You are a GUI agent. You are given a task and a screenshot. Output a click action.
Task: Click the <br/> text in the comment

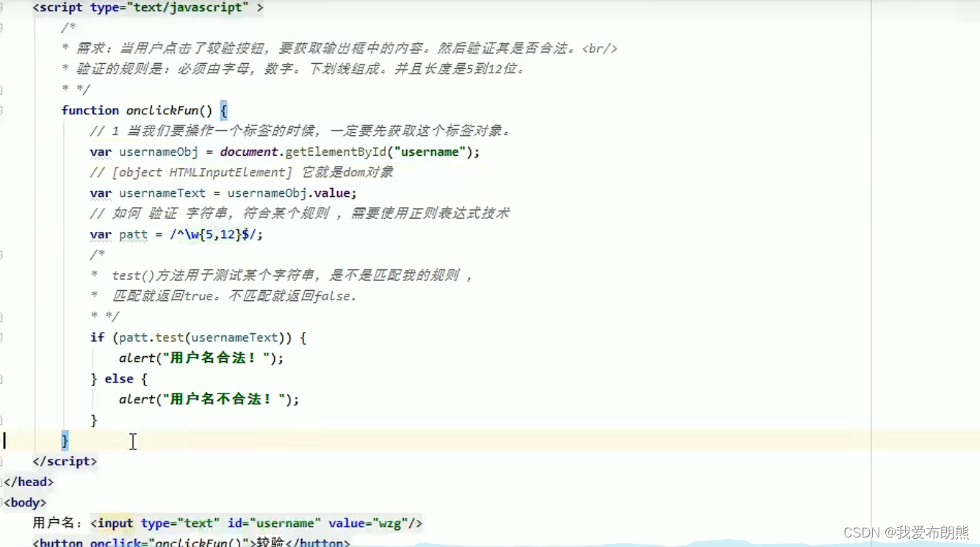click(599, 48)
